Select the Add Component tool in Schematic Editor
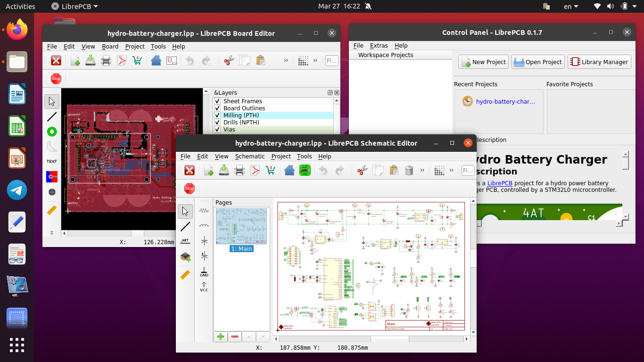The width and height of the screenshot is (644, 362). point(185,257)
